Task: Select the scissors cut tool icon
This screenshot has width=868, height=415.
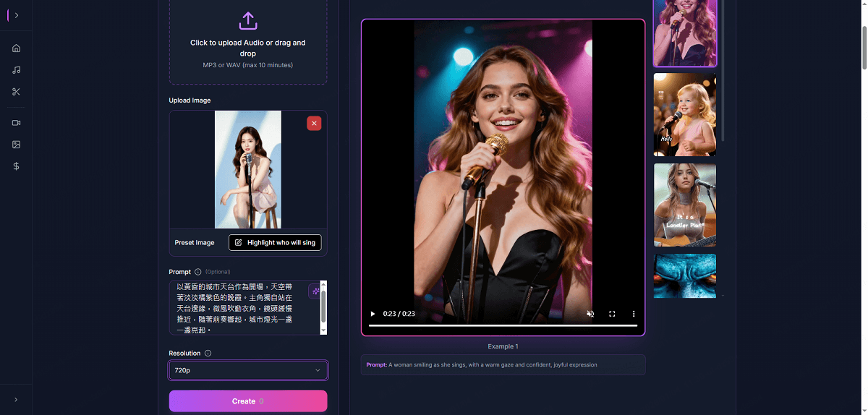Action: click(x=16, y=92)
